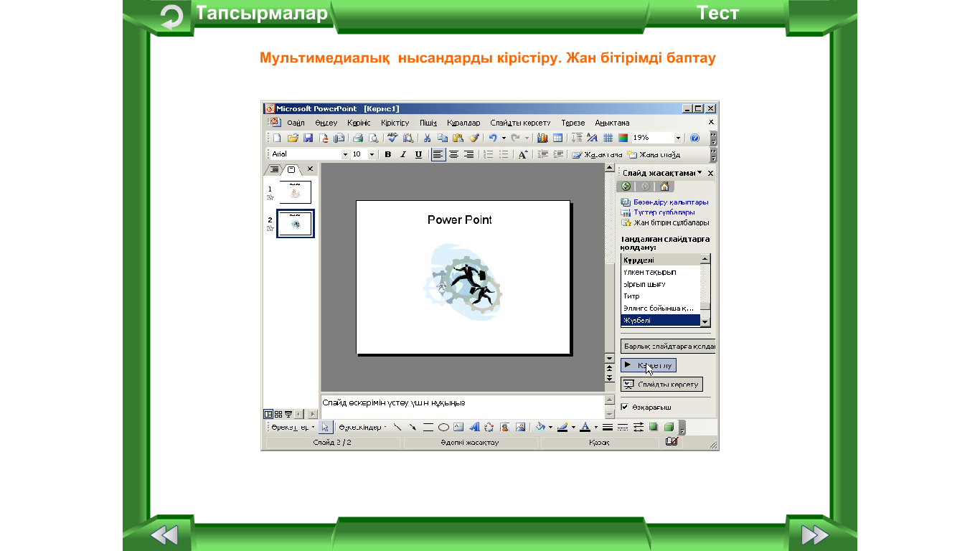Screen dimensions: 980x551
Task: Open the Өңдеу menu
Action: click(326, 123)
